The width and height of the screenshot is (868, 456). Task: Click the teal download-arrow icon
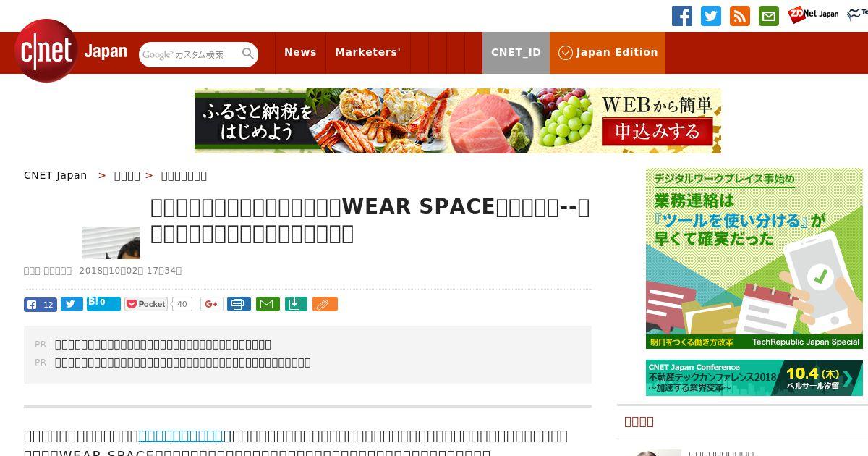pyautogui.click(x=296, y=304)
